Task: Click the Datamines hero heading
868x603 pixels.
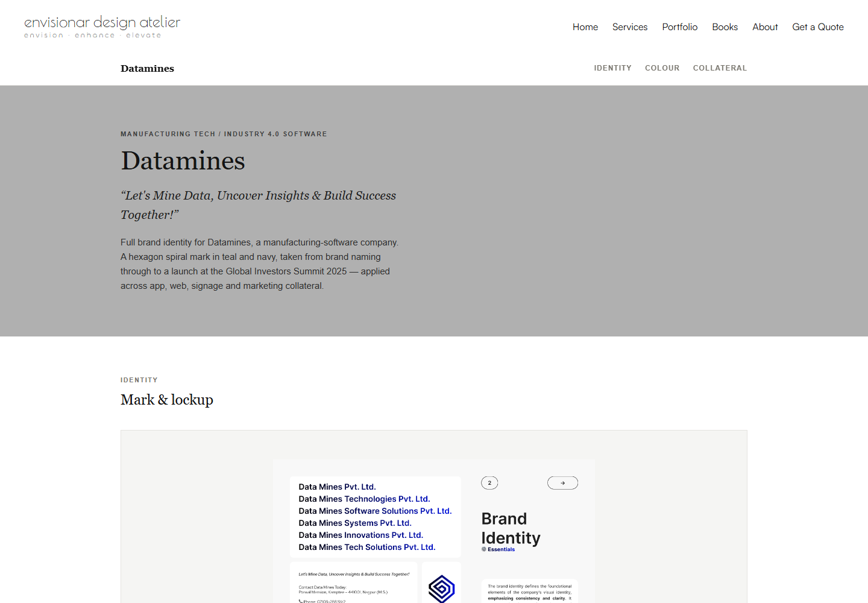Action: pos(183,161)
